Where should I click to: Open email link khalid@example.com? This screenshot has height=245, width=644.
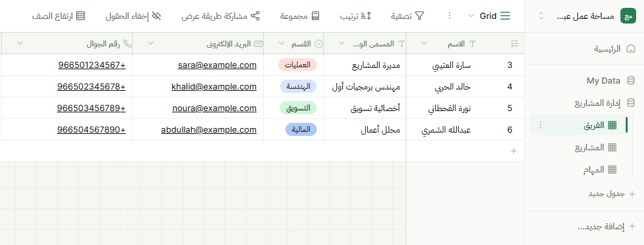214,86
